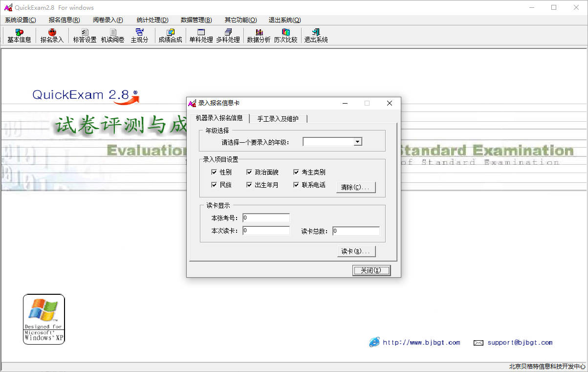The image size is (588, 372).
Task: Toggle the 政治面貌 checkbox
Action: coord(249,172)
